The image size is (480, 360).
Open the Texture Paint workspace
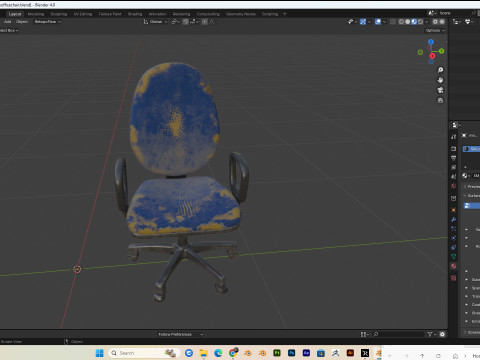(x=110, y=14)
